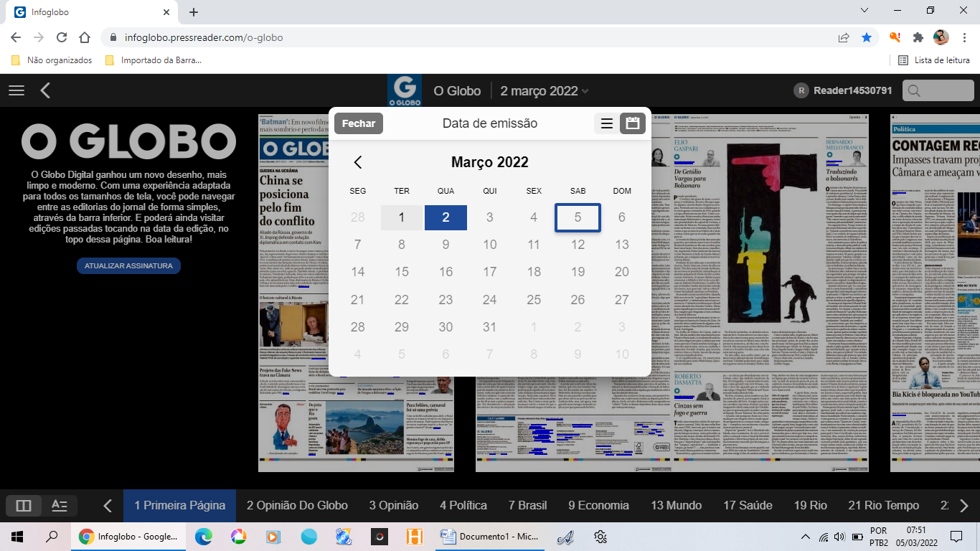Click the Atualizar Assinatura button
The width and height of the screenshot is (980, 551).
coord(128,265)
